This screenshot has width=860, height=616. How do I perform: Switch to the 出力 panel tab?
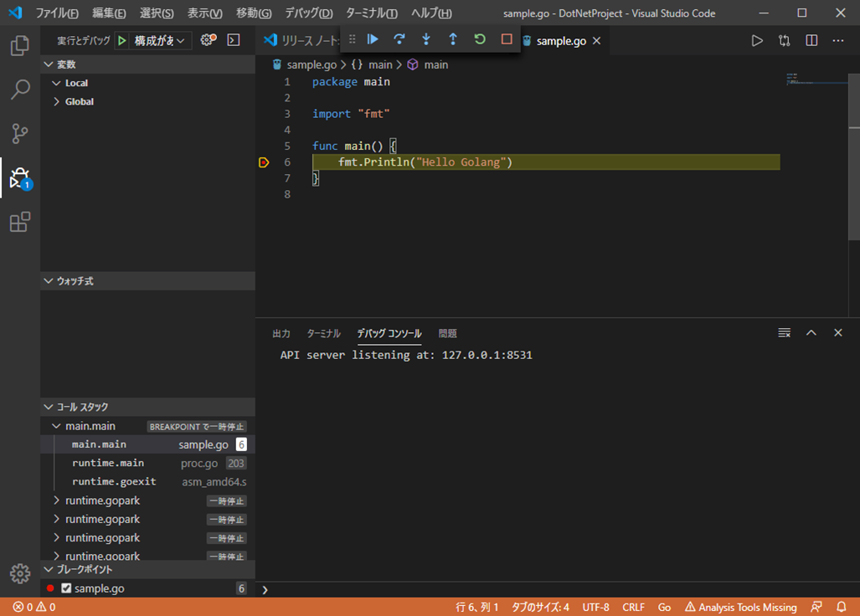(281, 333)
